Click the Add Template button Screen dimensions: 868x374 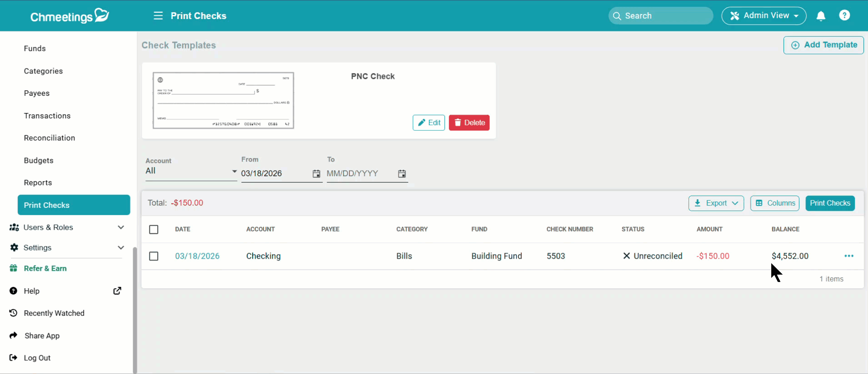coord(823,45)
